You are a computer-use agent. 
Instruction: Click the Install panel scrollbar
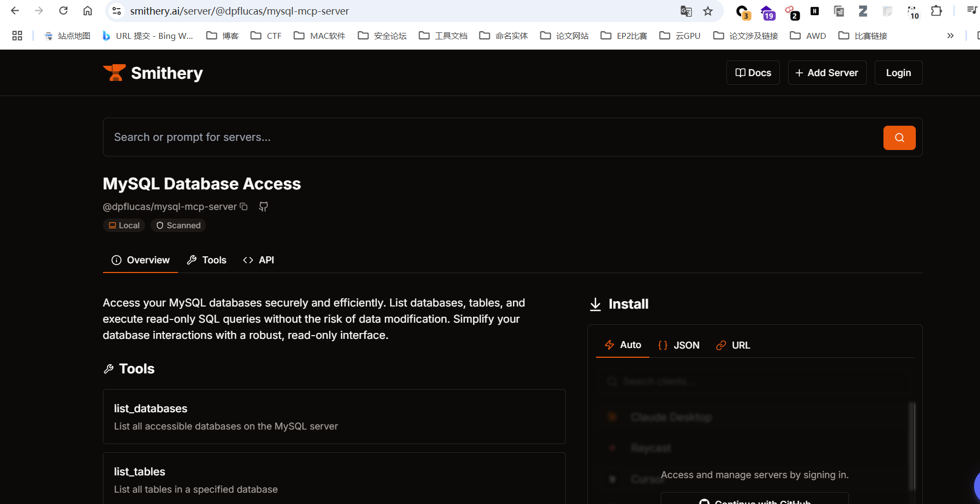tap(912, 445)
